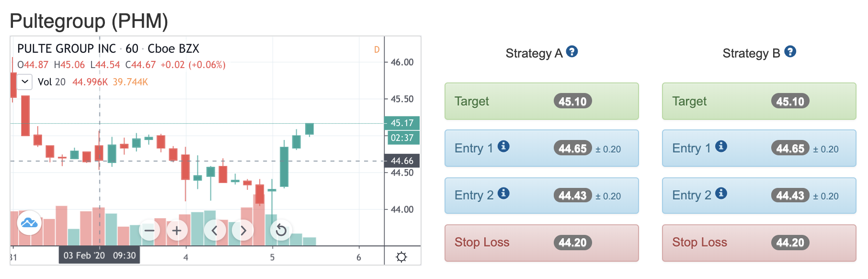Collapse the Vol 20 indicator legend
Image resolution: width=868 pixels, height=279 pixels.
(25, 82)
